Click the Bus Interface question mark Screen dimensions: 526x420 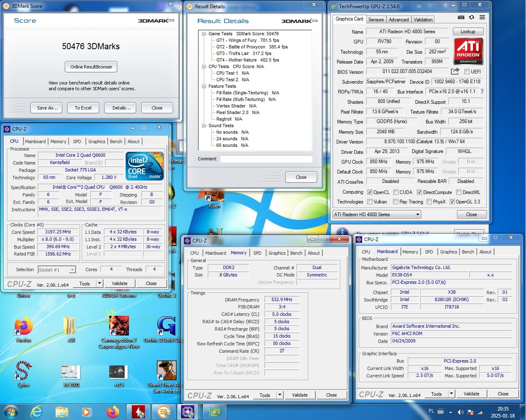pos(482,91)
